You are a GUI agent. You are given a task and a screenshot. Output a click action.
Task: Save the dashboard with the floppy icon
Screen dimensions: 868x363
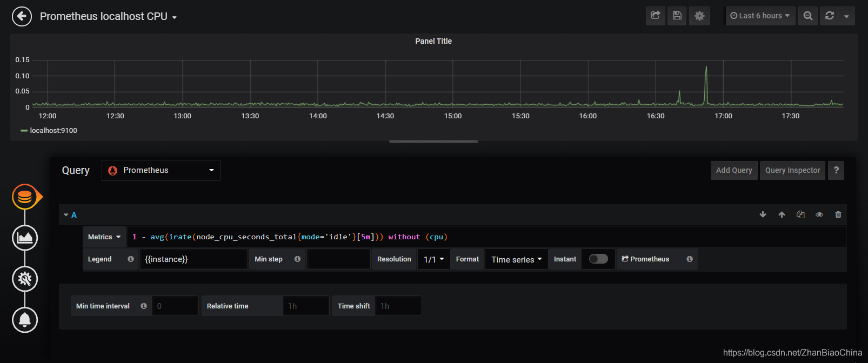677,16
